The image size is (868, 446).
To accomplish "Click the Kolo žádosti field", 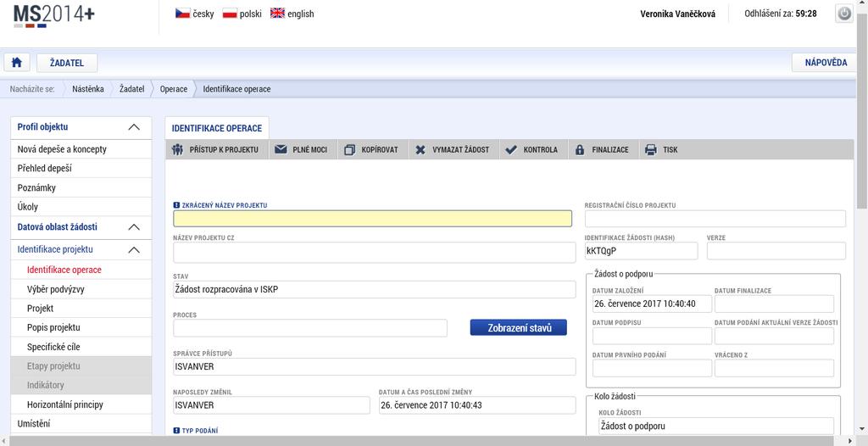I will pyautogui.click(x=716, y=426).
